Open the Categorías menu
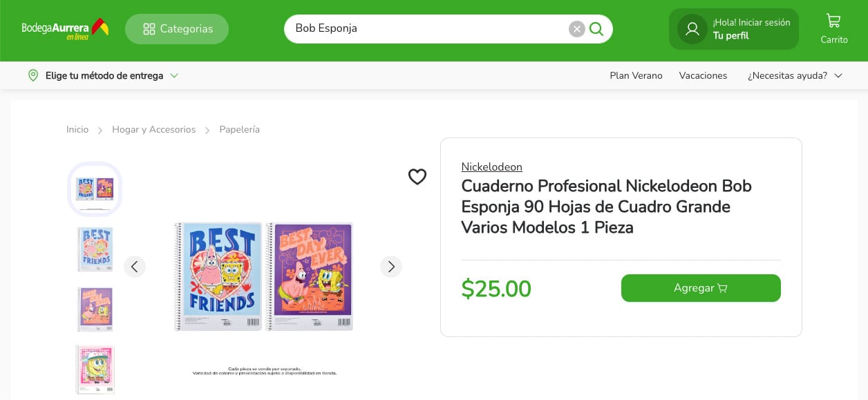 click(177, 29)
